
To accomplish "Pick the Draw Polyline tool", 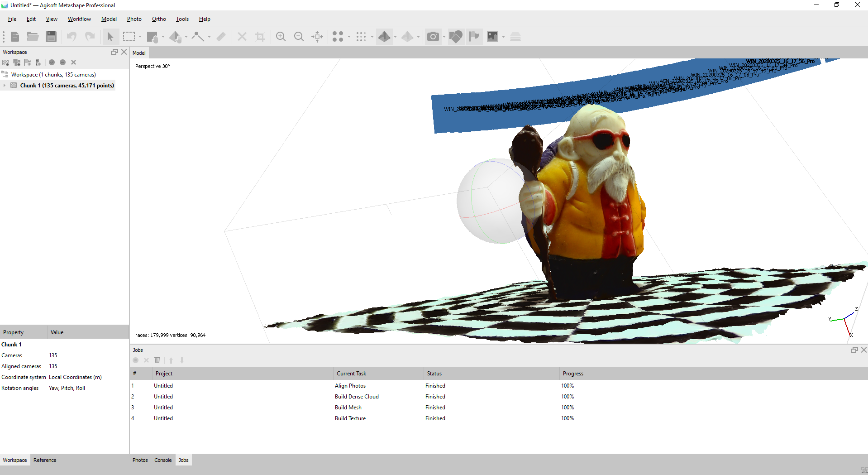I will pos(198,37).
